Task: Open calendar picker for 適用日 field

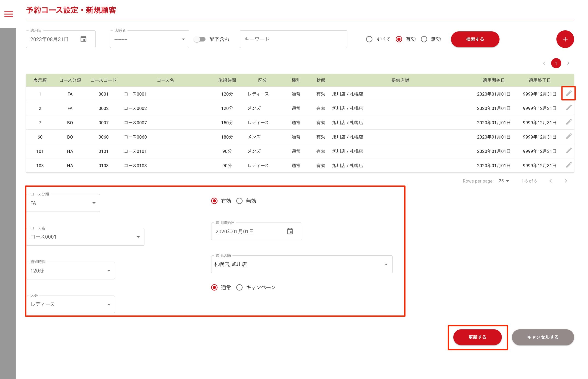Action: 83,39
